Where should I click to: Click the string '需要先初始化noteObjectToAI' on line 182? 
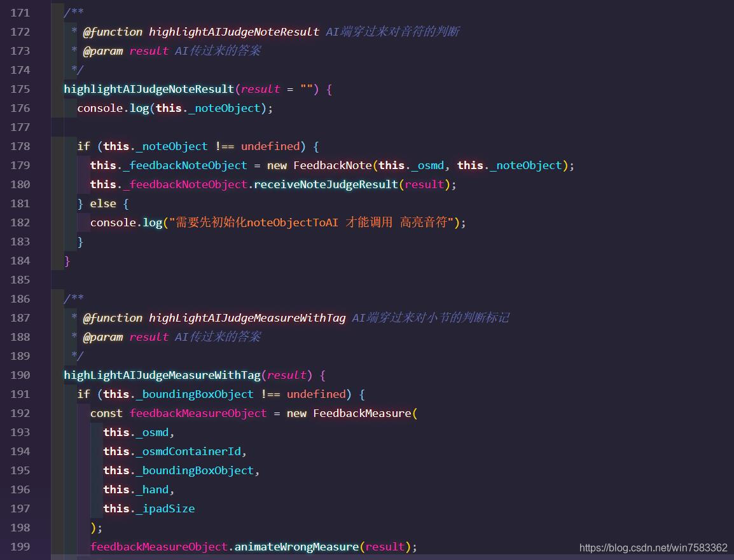pos(256,222)
